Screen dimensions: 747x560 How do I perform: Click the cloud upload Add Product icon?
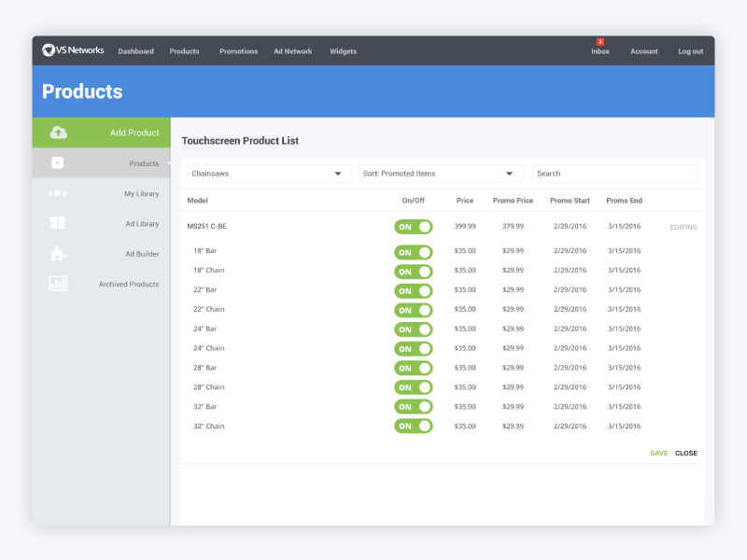click(58, 132)
